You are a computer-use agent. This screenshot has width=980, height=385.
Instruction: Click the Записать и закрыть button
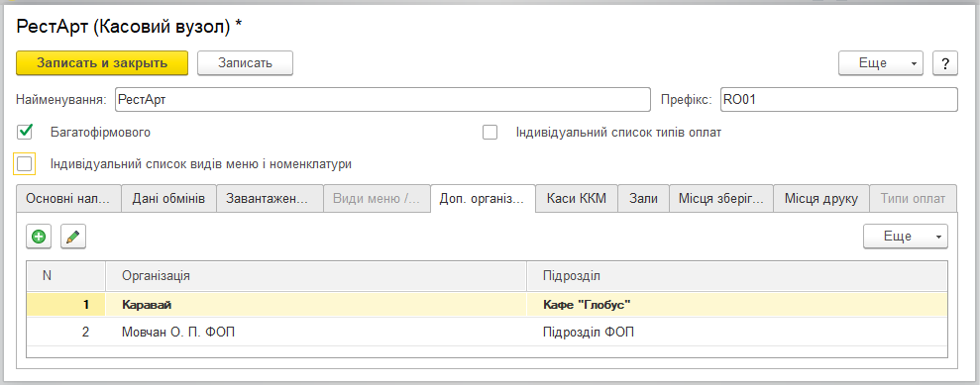pos(102,63)
